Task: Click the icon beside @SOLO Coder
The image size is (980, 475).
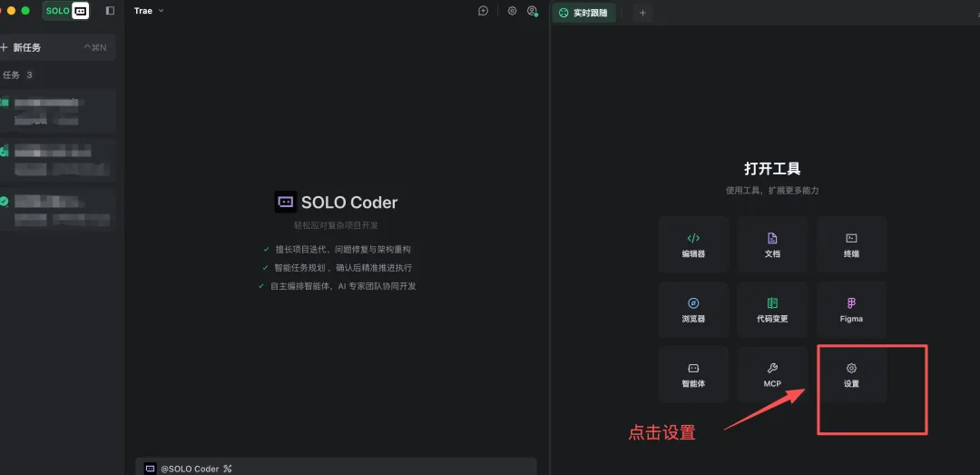Action: click(228, 469)
